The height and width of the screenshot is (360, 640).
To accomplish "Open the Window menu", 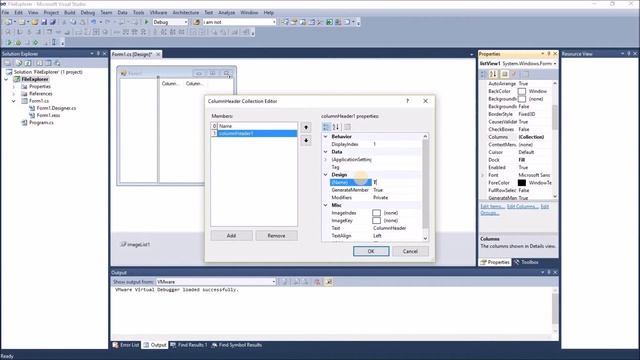I will (x=249, y=13).
